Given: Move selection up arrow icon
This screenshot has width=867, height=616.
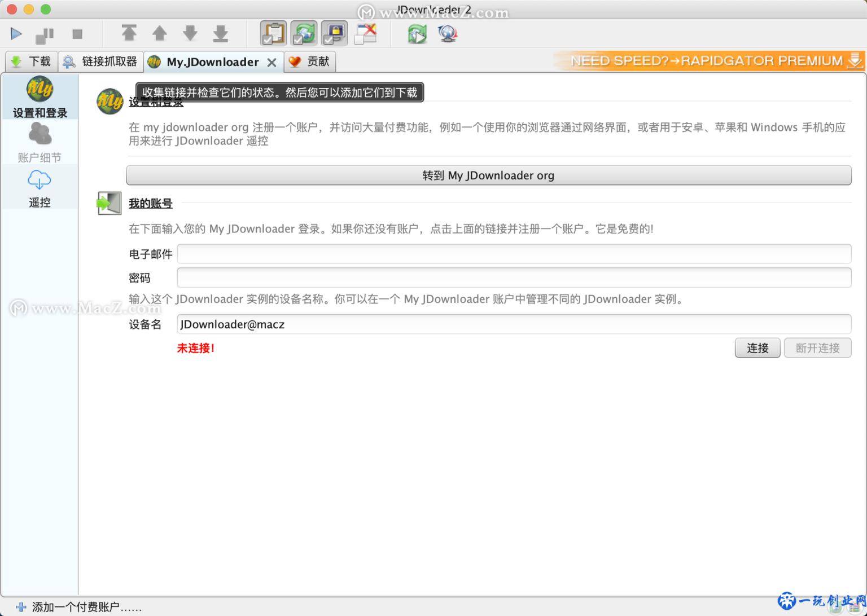Looking at the screenshot, I should tap(160, 33).
